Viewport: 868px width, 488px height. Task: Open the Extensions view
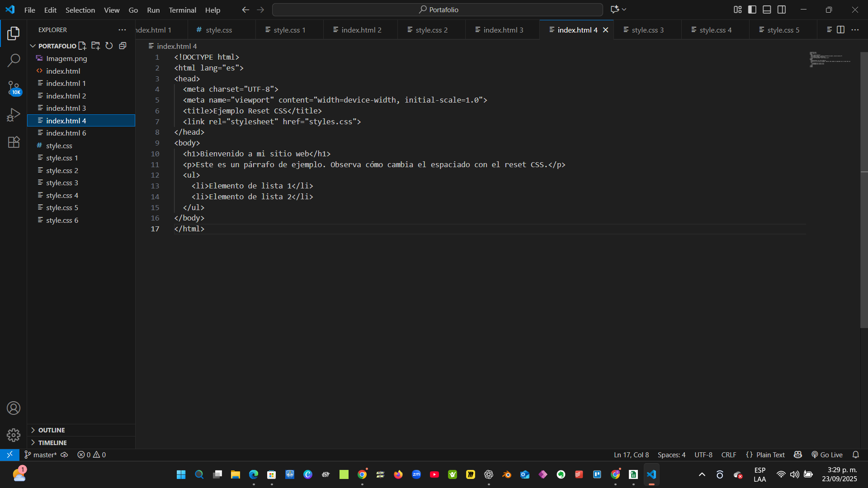tap(14, 142)
